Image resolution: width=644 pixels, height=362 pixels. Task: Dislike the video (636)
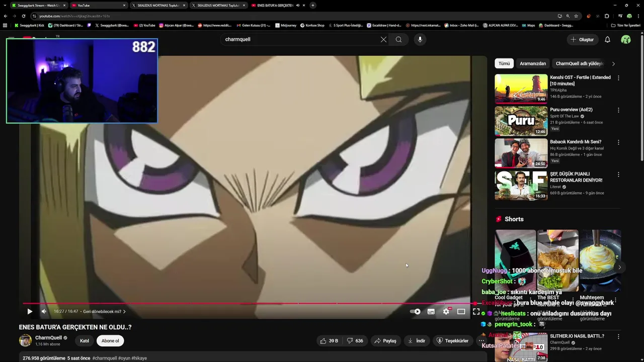point(355,341)
